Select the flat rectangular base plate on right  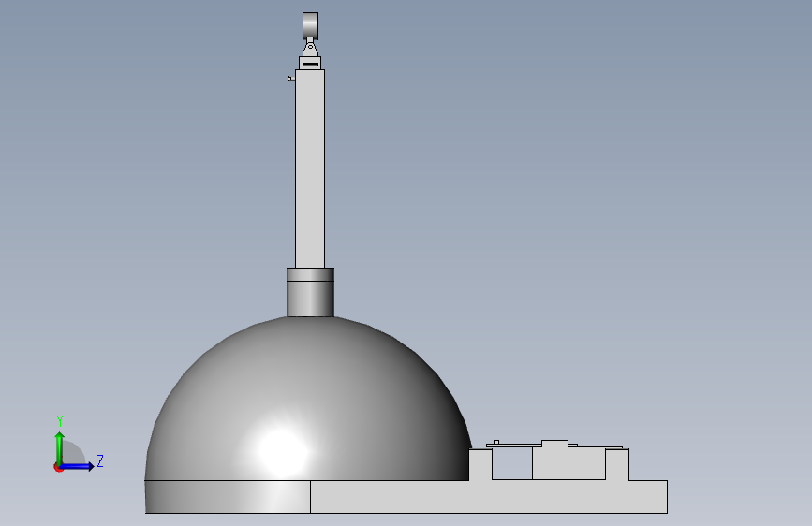[489, 497]
